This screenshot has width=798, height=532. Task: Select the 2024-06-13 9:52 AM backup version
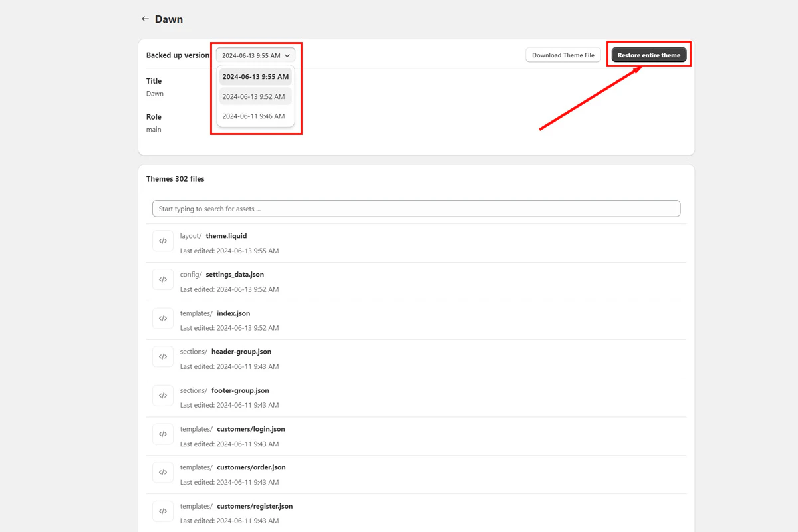(255, 96)
